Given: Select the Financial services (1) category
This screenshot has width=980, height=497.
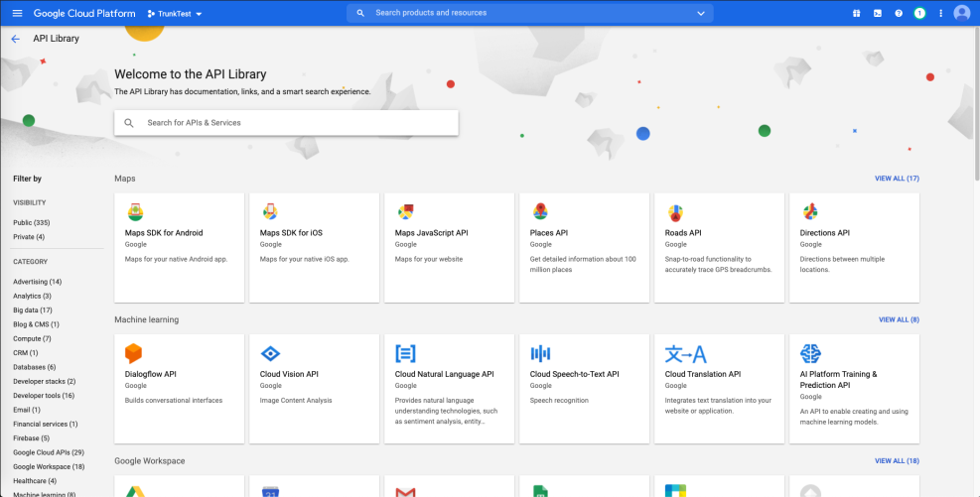Looking at the screenshot, I should (x=46, y=425).
